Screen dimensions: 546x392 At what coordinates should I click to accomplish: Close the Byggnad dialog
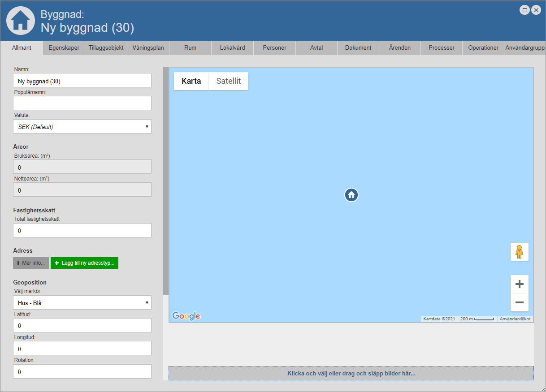(x=536, y=10)
